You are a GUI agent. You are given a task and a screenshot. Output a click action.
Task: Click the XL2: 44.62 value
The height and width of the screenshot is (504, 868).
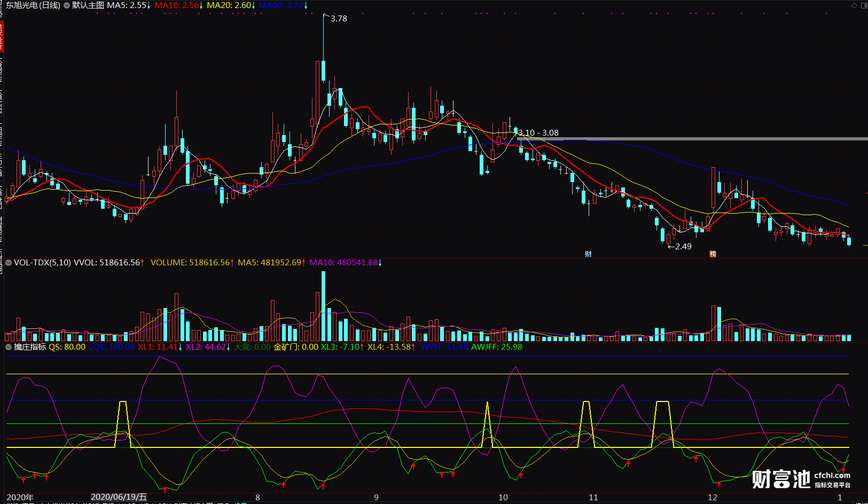208,347
